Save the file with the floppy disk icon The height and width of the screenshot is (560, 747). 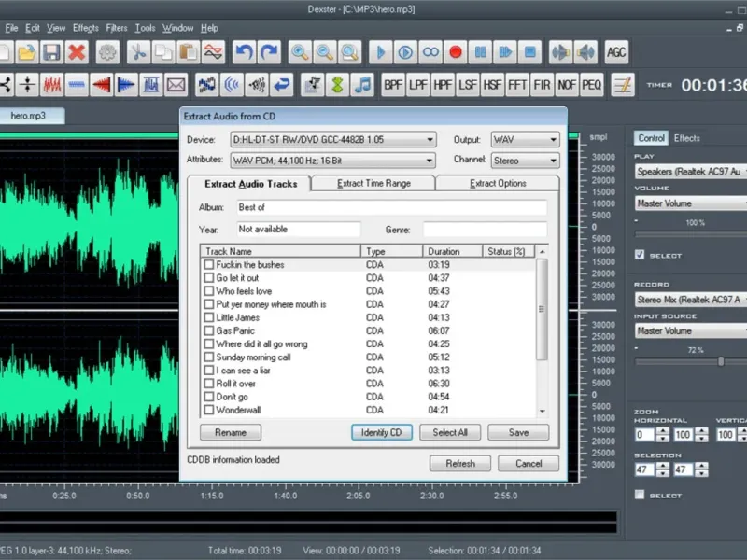(51, 52)
